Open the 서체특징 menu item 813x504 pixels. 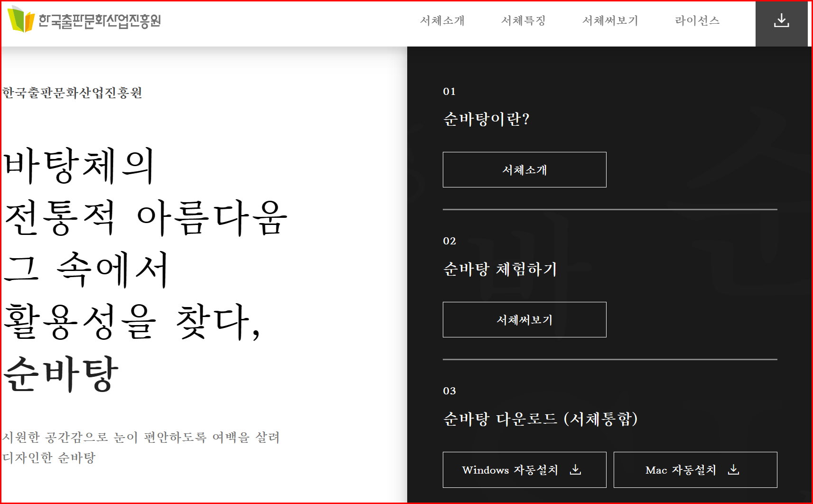click(x=523, y=20)
